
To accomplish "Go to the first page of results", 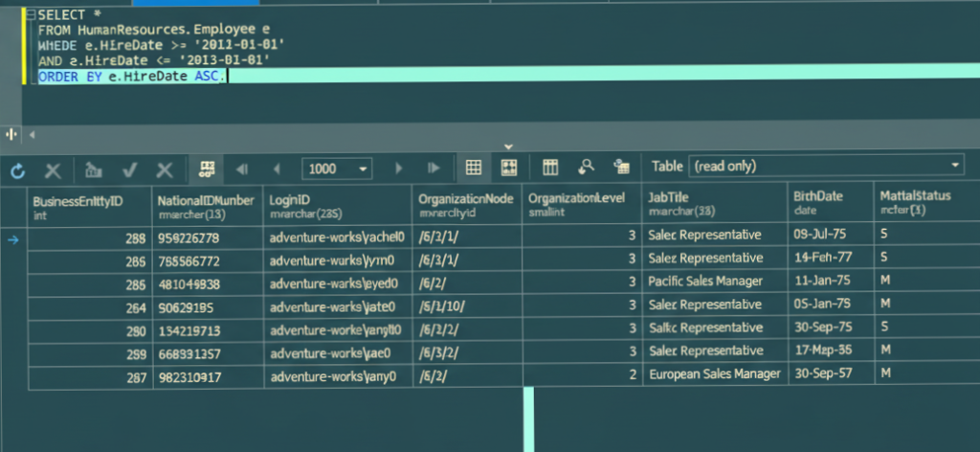I will pyautogui.click(x=241, y=169).
